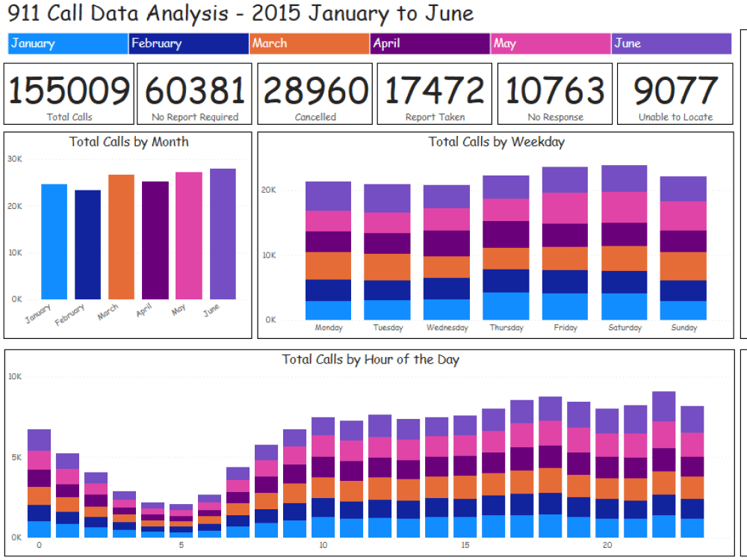Click the pink May color swatch
The image size is (747, 560).
coord(551,43)
